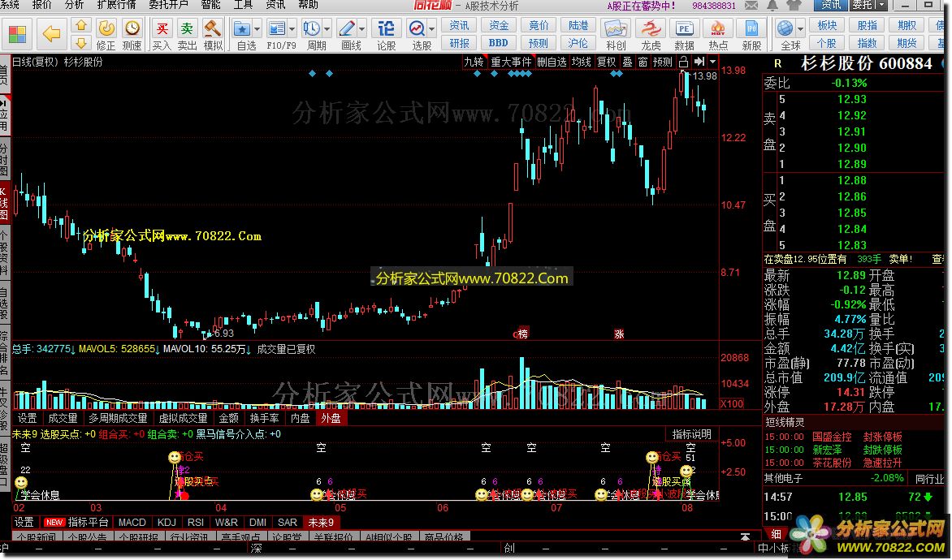This screenshot has height=560, width=952.
Task: Expand the 选股 dropdown arrow
Action: pyautogui.click(x=431, y=28)
